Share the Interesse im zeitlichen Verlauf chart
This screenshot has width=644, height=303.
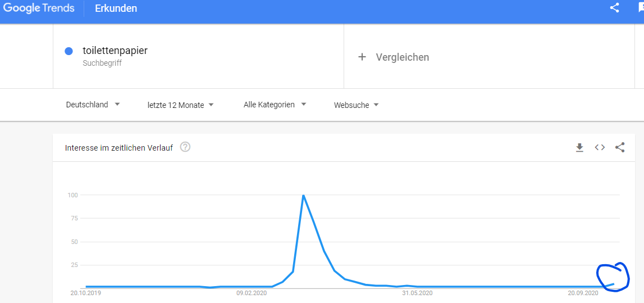620,148
